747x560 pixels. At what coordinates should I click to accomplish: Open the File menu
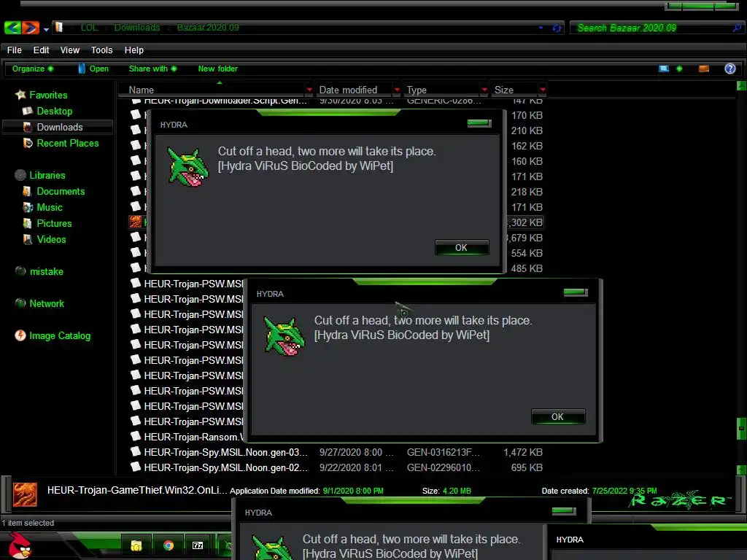(15, 50)
